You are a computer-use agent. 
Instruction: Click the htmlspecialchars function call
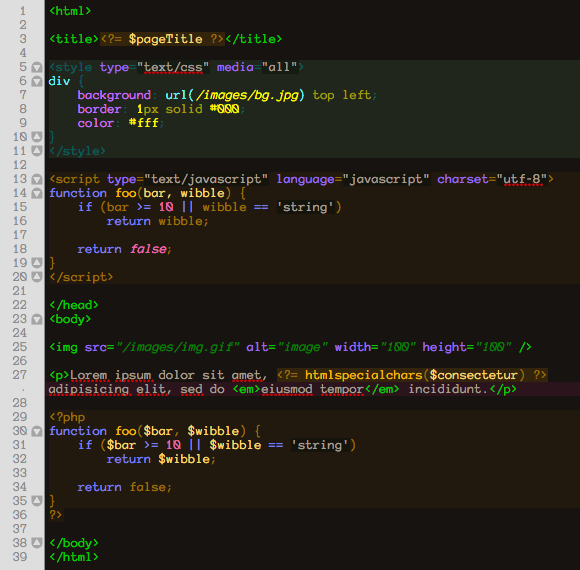tap(364, 375)
